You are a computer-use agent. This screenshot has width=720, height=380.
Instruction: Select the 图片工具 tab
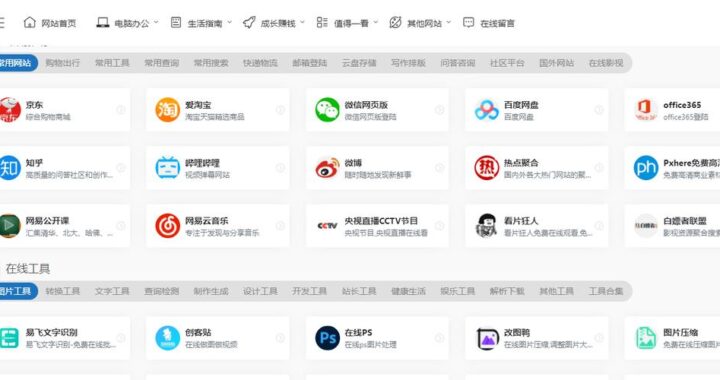[x=17, y=291]
